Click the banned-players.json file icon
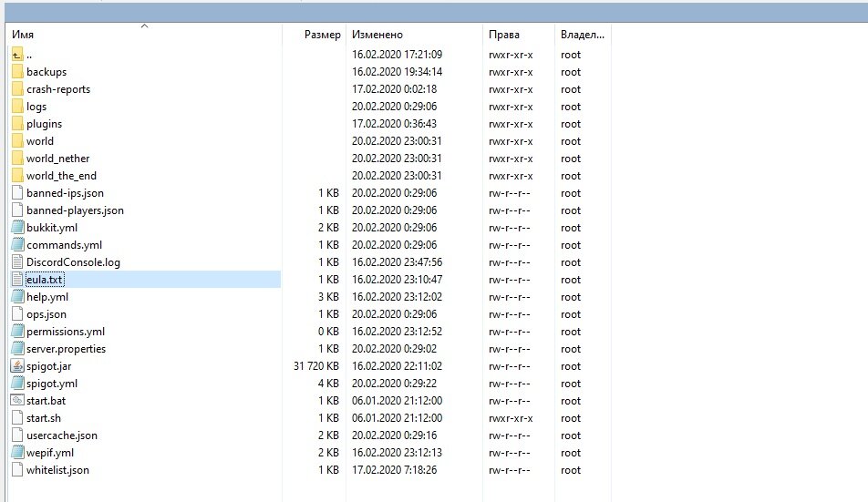The height and width of the screenshot is (502, 868). [17, 210]
